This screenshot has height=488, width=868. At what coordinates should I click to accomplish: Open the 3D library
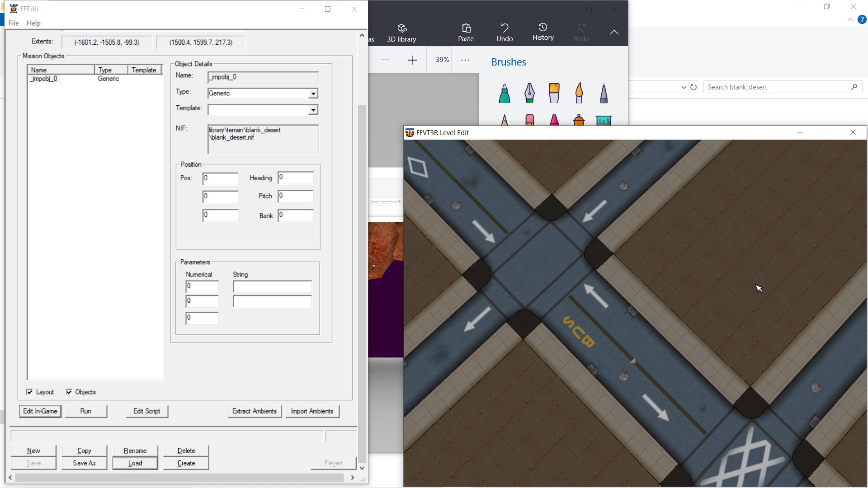pos(401,33)
